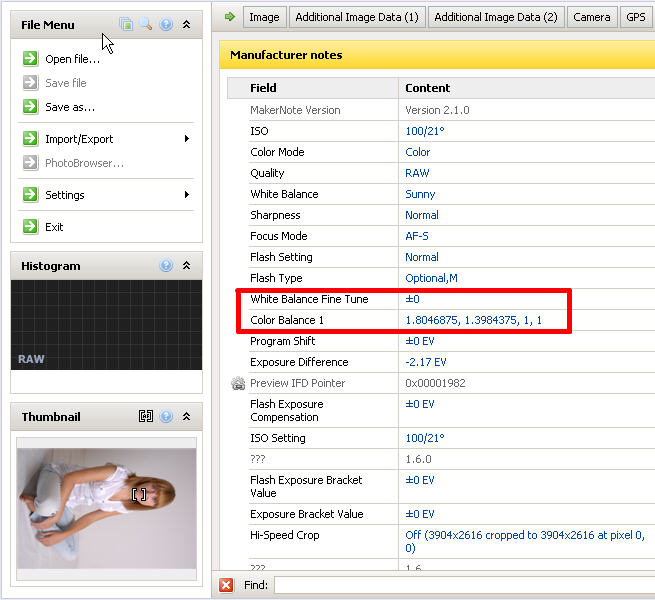Select Flash Exposure Compensation row
Screen dimensions: 655x600
[452, 411]
